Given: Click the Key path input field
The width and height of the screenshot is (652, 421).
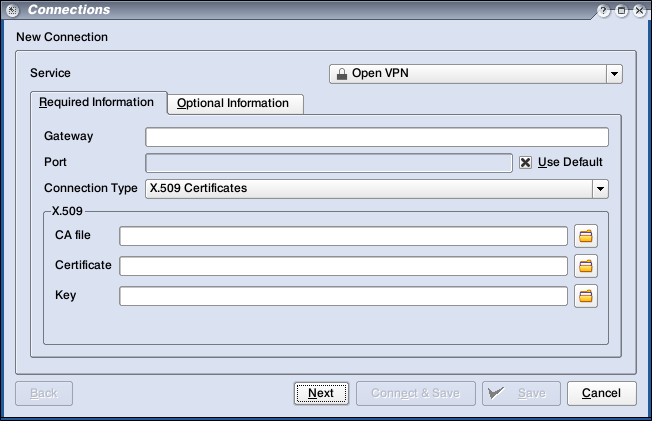Looking at the screenshot, I should point(343,296).
